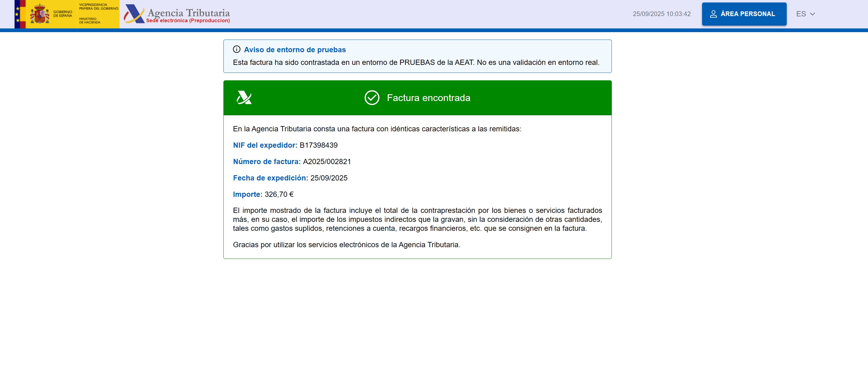Click the Aviso de entorno de pruebas heading
868x381 pixels.
[x=294, y=49]
